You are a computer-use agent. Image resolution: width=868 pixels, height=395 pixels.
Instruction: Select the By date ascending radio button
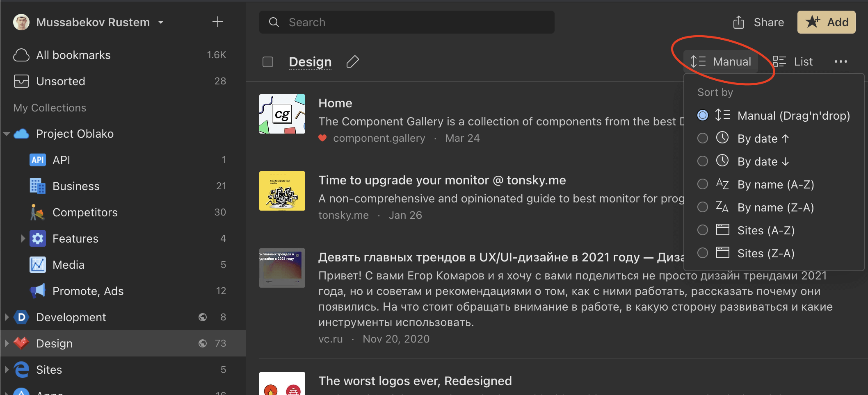pyautogui.click(x=703, y=138)
